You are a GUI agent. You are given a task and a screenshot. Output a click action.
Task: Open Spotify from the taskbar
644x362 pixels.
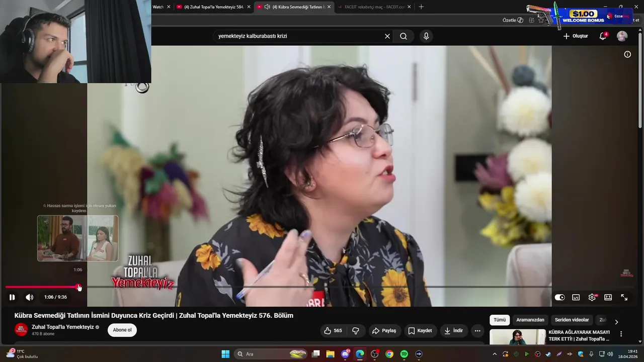[404, 354]
